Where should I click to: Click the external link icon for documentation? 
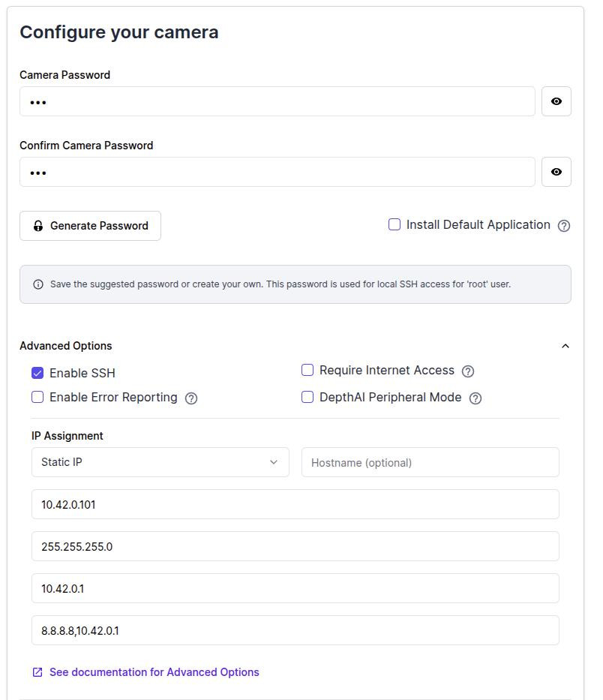(37, 672)
